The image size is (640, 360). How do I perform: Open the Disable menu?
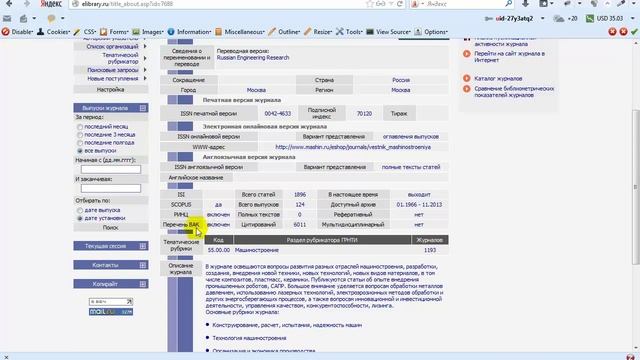pos(17,31)
